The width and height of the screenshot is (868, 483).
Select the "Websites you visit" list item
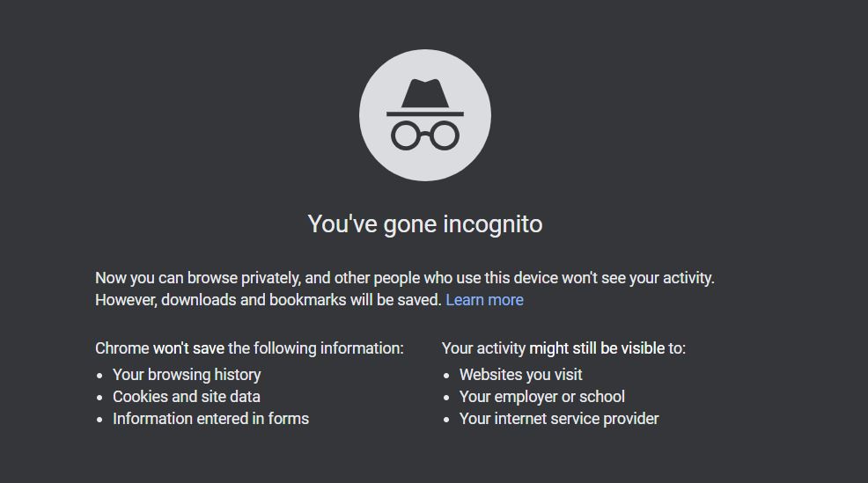pyautogui.click(x=521, y=375)
